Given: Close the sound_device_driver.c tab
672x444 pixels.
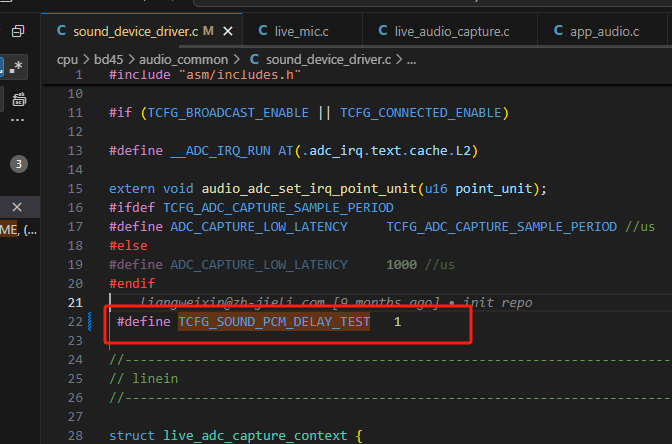Looking at the screenshot, I should (228, 31).
